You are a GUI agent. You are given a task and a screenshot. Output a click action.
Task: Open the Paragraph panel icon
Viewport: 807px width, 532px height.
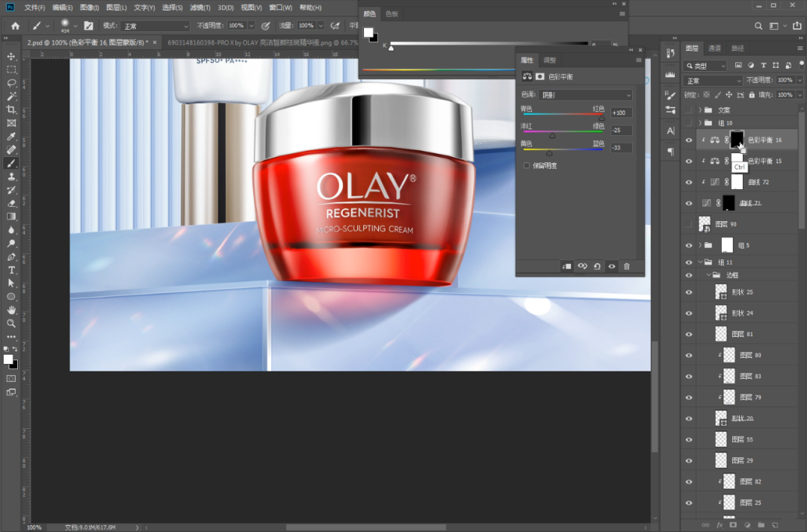[670, 151]
